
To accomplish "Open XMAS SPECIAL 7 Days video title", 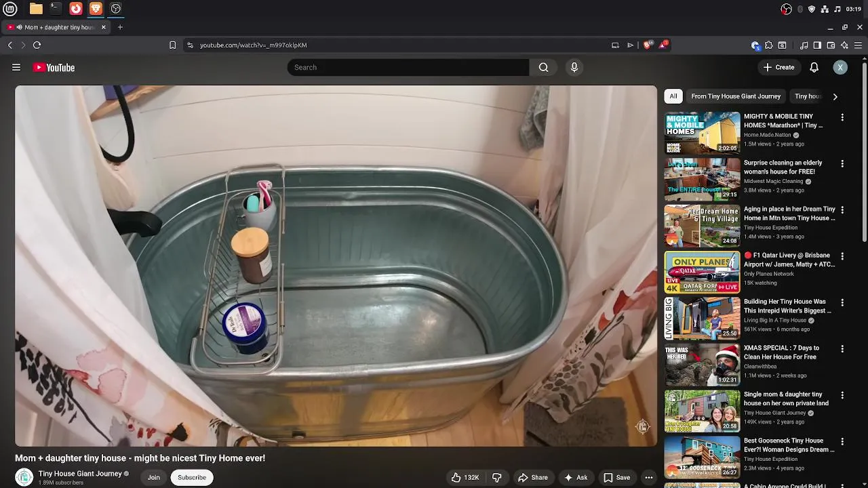I will (781, 352).
